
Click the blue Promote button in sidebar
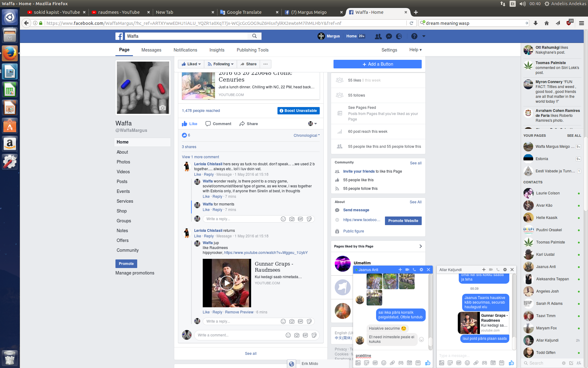coord(126,264)
